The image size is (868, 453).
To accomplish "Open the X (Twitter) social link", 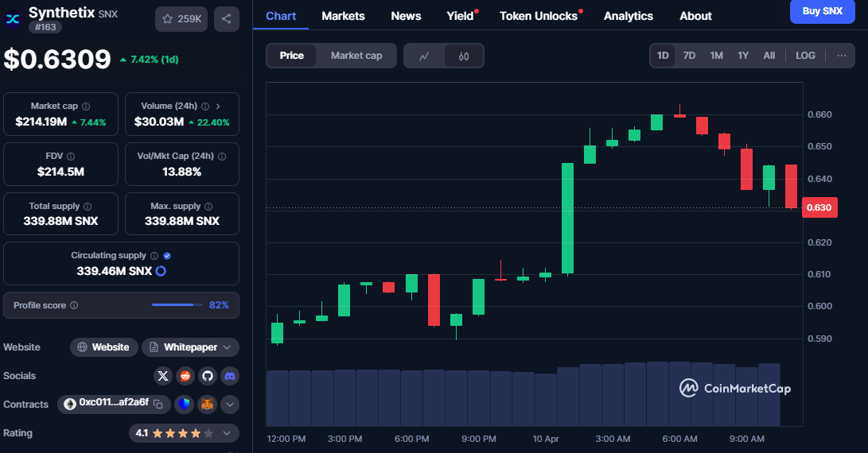I will (163, 376).
